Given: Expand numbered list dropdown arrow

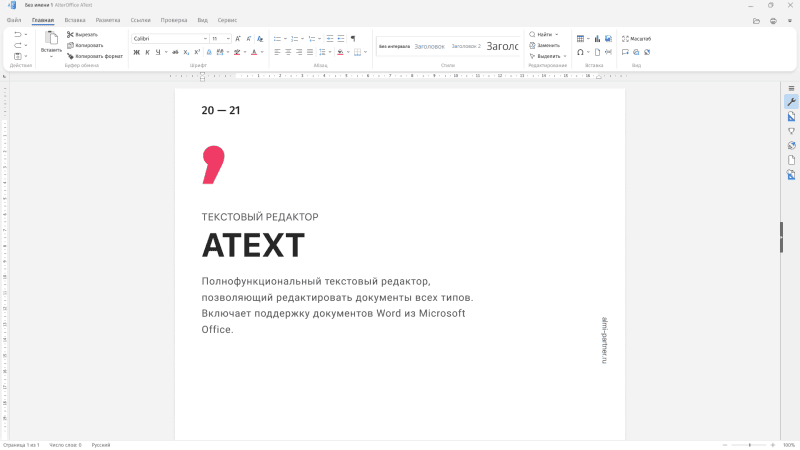Looking at the screenshot, I should pos(302,39).
